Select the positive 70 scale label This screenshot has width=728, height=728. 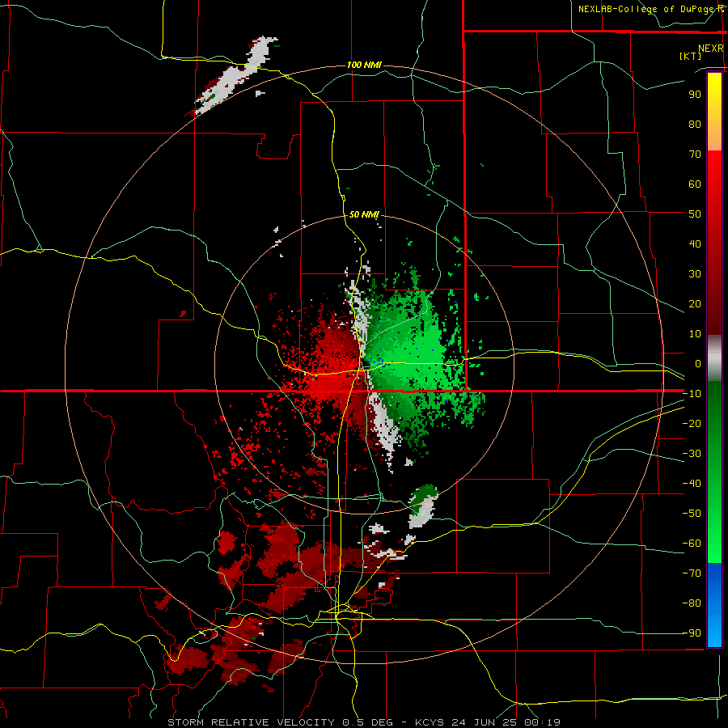tap(695, 154)
